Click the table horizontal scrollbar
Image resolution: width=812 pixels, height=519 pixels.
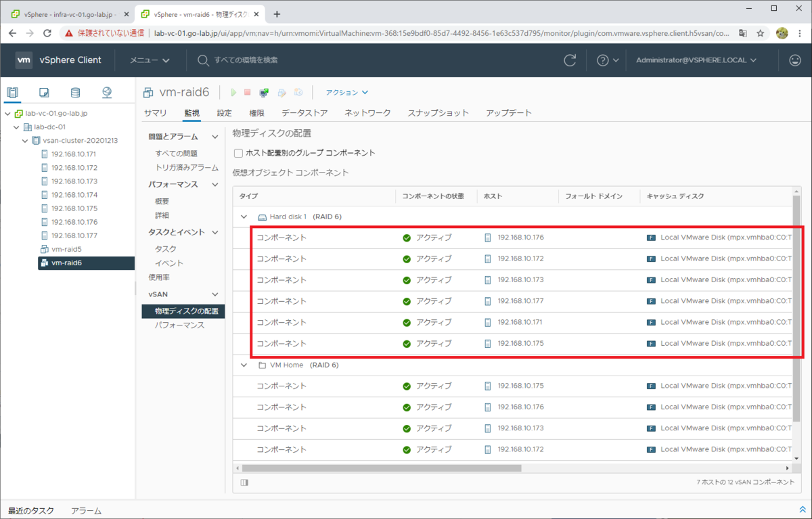coord(382,468)
